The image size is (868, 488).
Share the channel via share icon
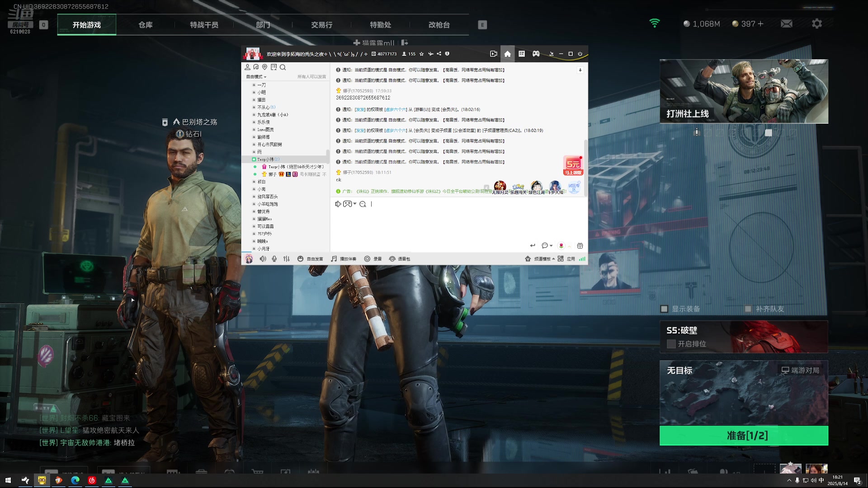439,54
